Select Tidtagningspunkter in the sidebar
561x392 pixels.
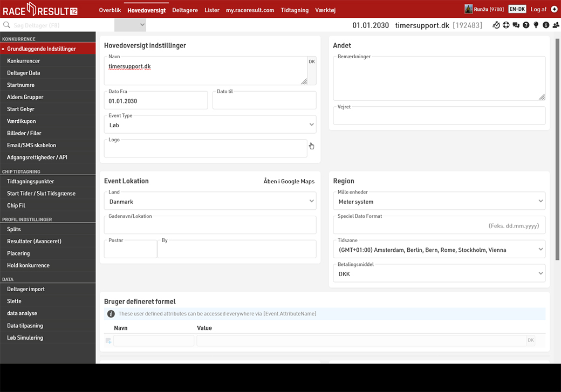(x=31, y=182)
